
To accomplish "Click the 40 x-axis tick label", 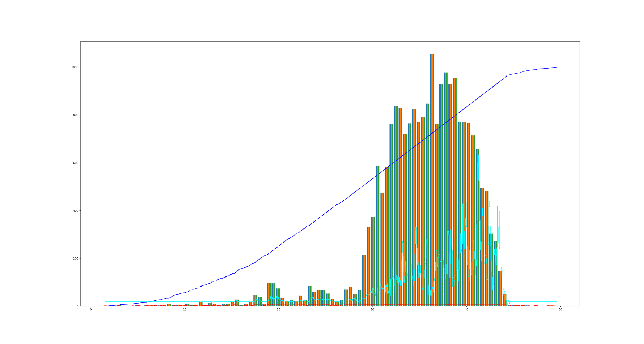I will (x=466, y=309).
